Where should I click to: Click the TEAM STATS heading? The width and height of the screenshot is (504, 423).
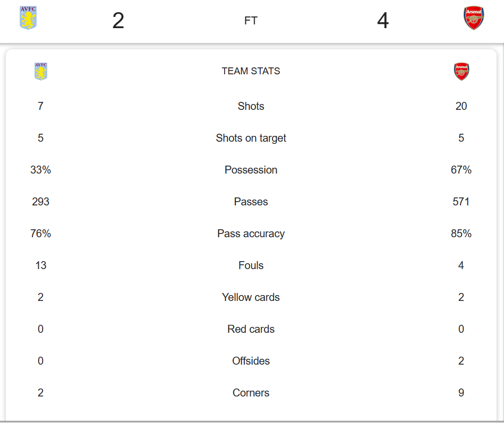click(251, 71)
